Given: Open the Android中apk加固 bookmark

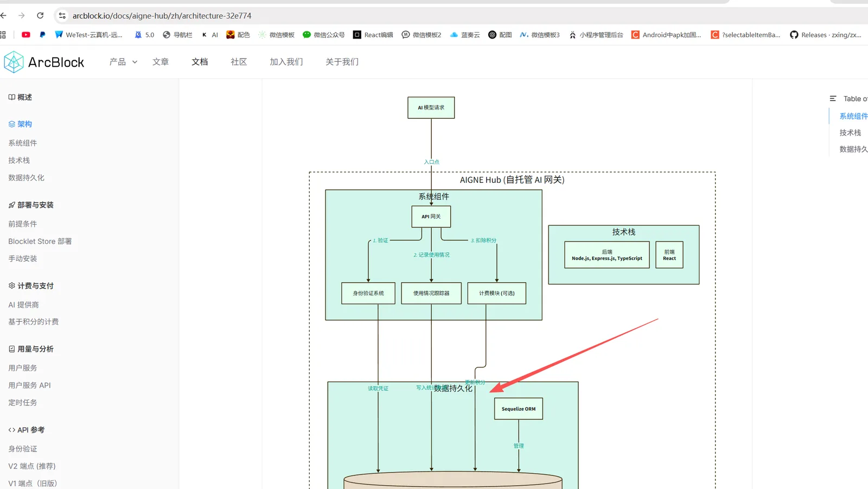Looking at the screenshot, I should click(x=666, y=35).
